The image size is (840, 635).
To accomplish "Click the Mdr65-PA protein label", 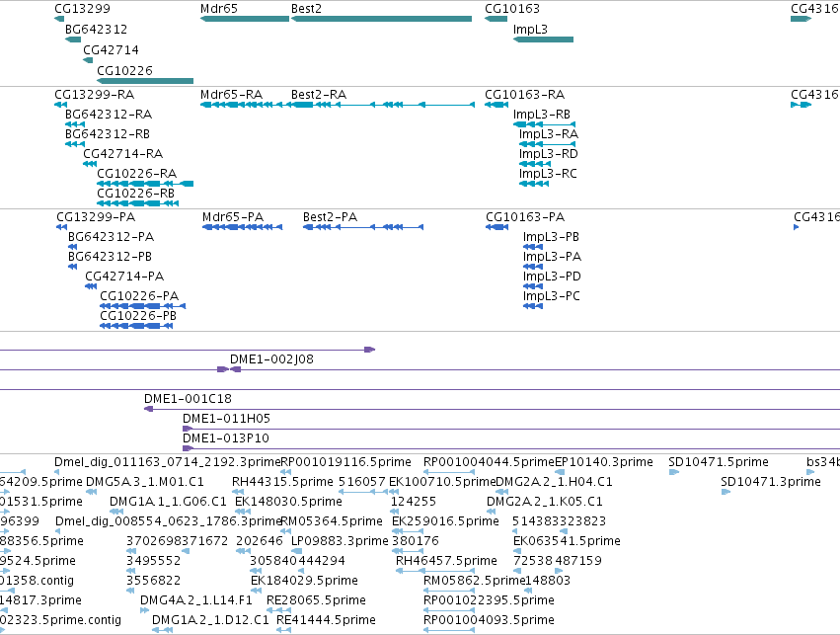I will click(x=233, y=217).
